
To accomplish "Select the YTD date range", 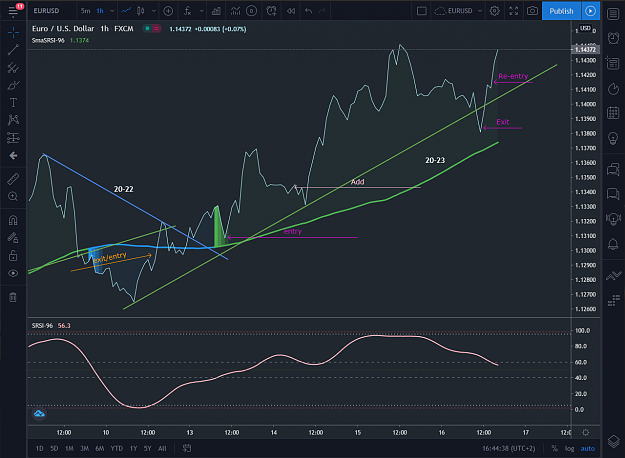I will pyautogui.click(x=116, y=448).
